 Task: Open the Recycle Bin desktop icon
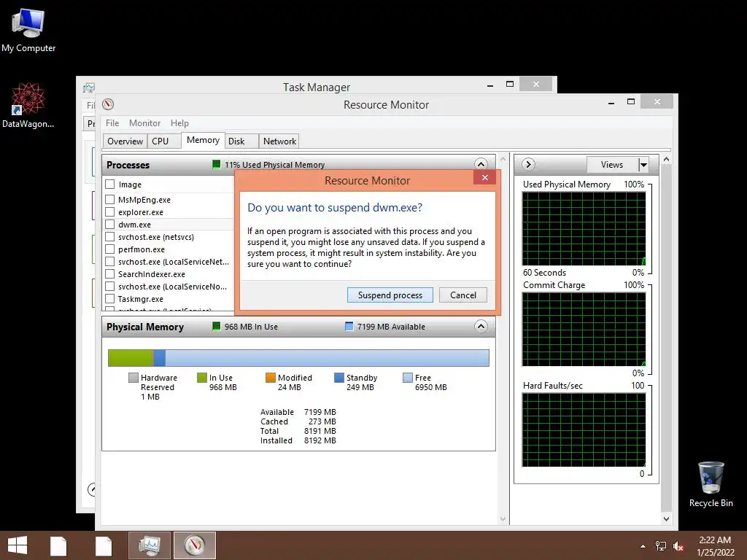point(711,484)
